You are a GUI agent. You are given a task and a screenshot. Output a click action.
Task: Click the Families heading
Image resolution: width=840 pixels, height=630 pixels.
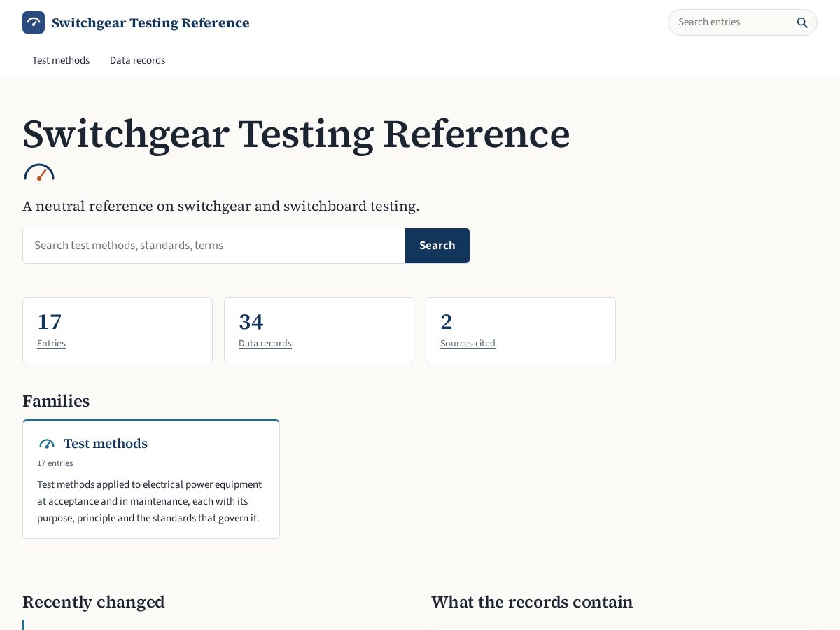(x=56, y=401)
